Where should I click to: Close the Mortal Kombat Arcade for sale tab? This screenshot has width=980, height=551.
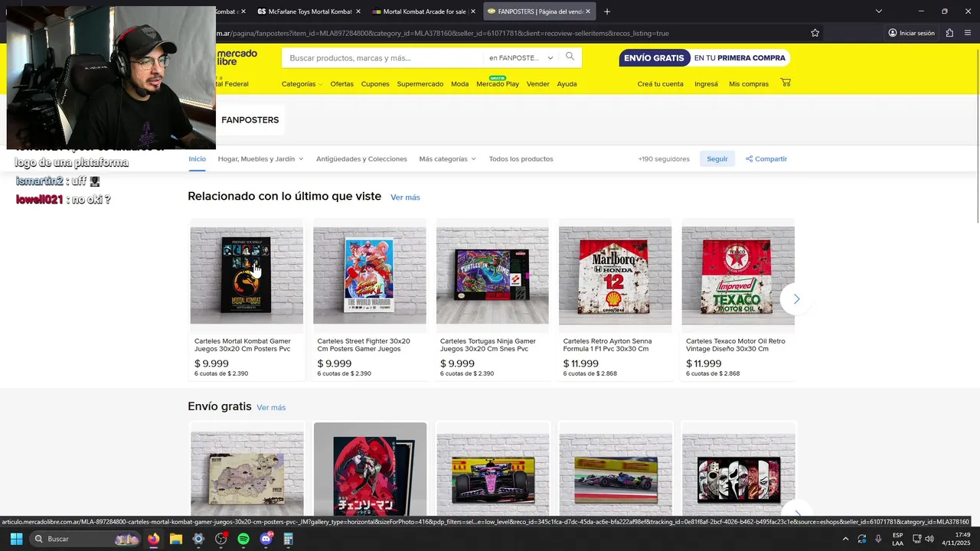pyautogui.click(x=473, y=11)
